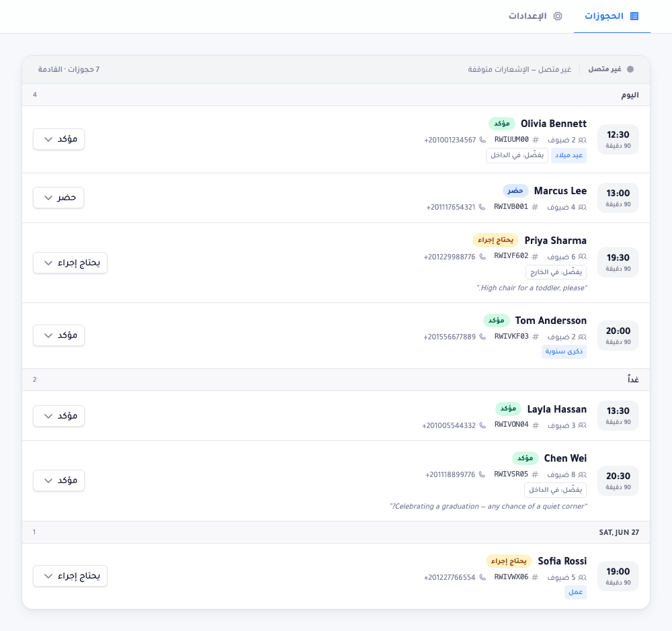
Task: Open Layla Hassan status dropdown
Action: pos(58,416)
